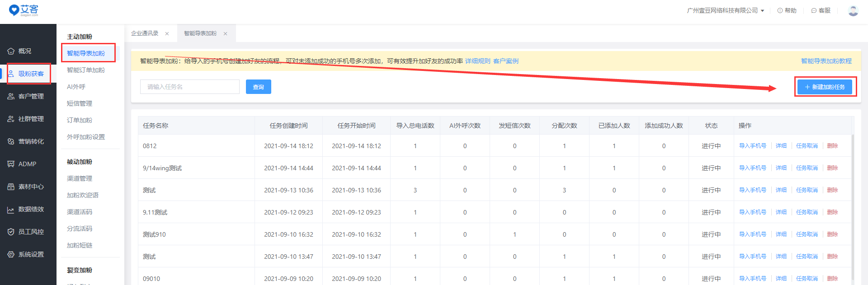The image size is (868, 285).
Task: Open the 智能导表加粉教程 link
Action: coord(826,61)
